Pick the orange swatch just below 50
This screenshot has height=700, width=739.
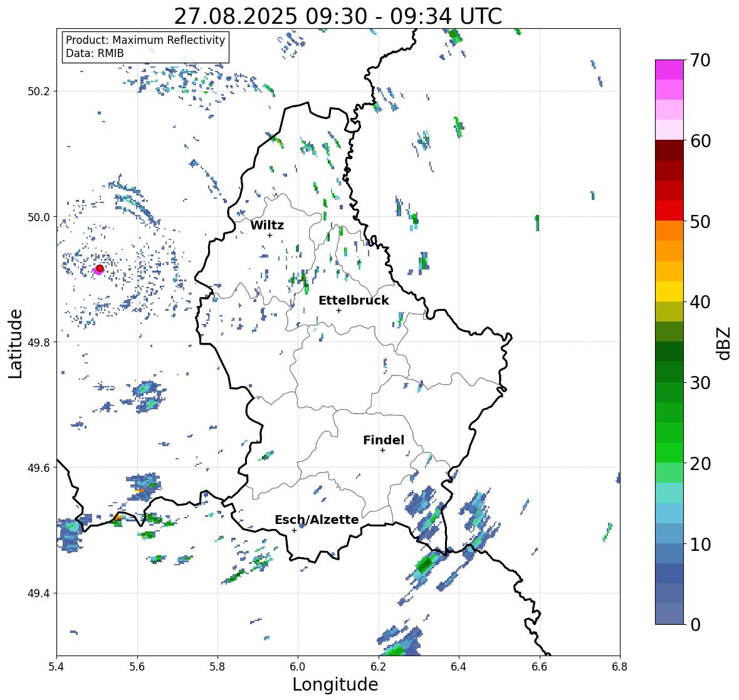[x=669, y=231]
